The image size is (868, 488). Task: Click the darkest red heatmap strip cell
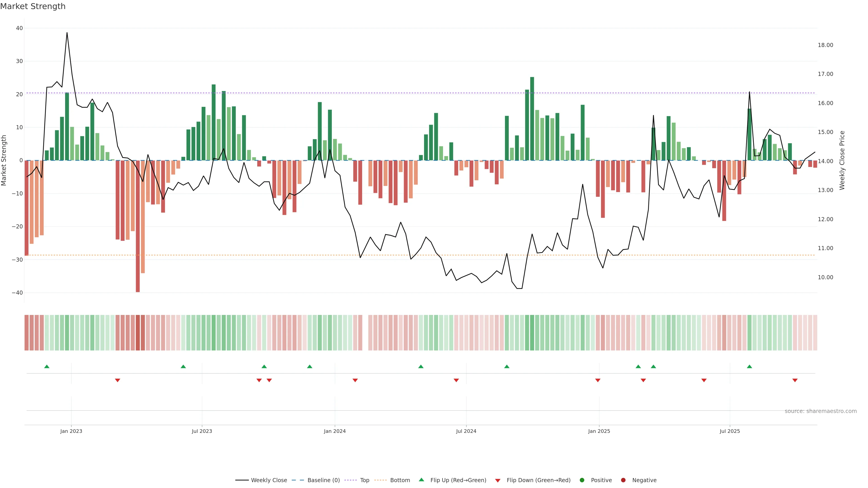[x=138, y=333]
